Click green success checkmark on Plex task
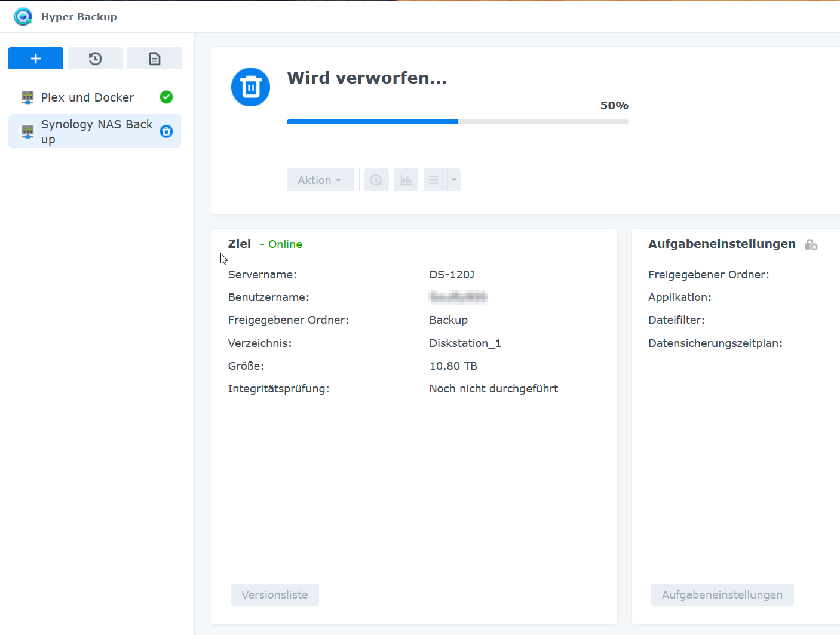This screenshot has height=635, width=840. click(x=167, y=97)
